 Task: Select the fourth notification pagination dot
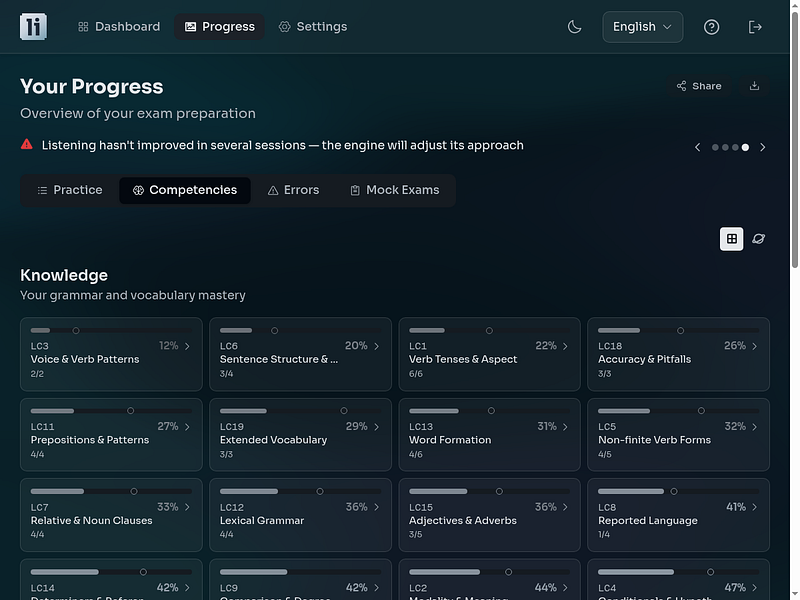tap(745, 147)
